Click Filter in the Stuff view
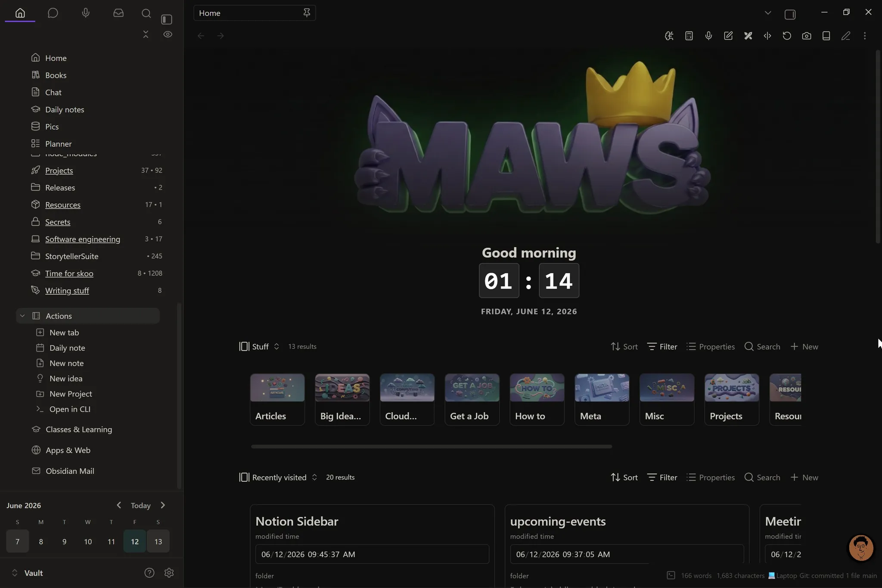The width and height of the screenshot is (882, 588). point(662,347)
